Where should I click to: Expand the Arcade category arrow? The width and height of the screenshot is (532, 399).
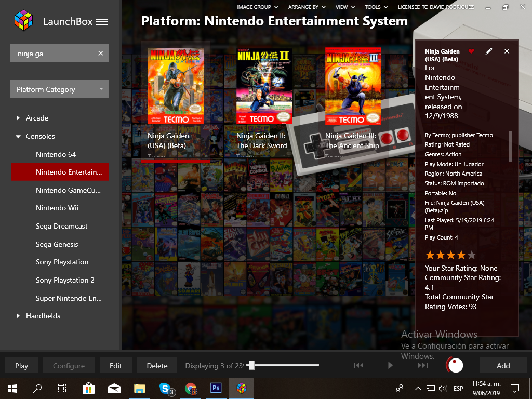(18, 118)
